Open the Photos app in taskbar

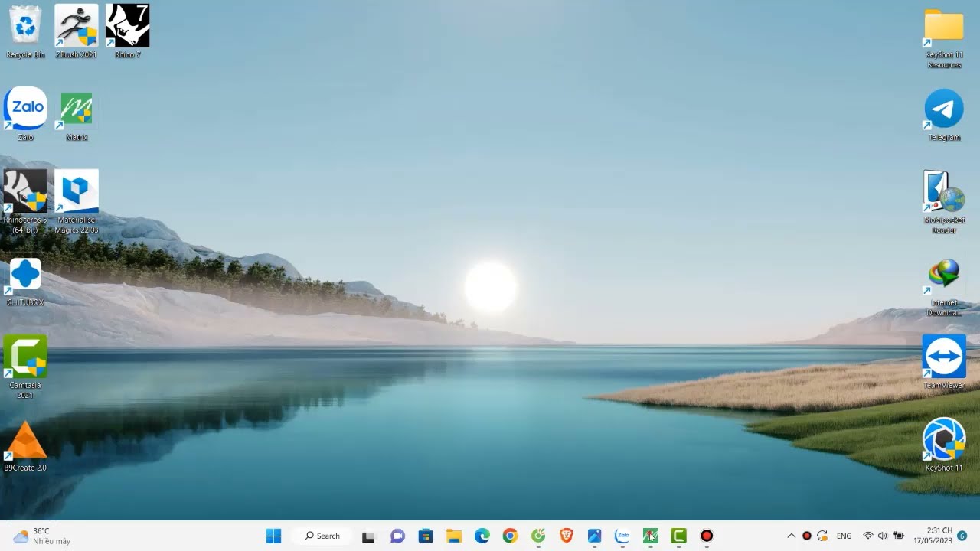tap(594, 536)
